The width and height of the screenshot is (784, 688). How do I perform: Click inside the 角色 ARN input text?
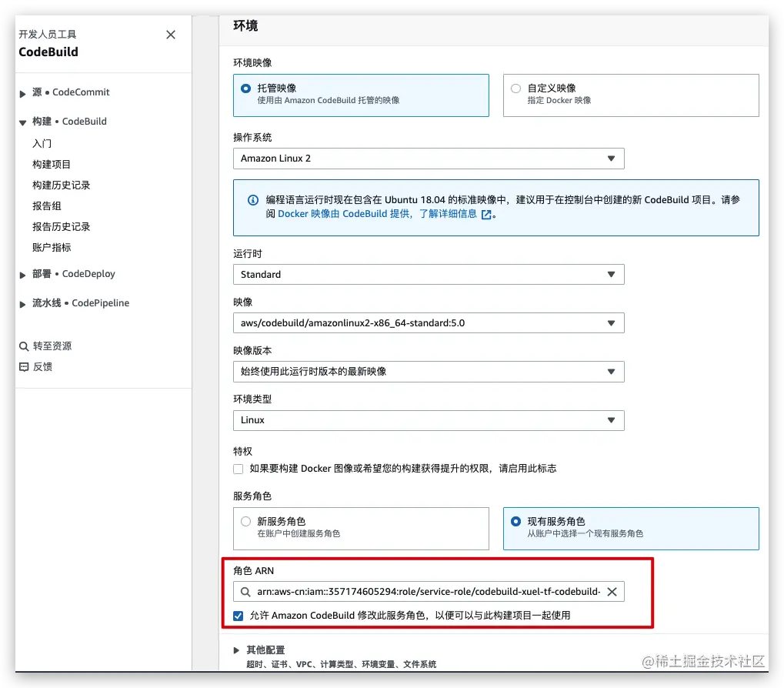[429, 592]
